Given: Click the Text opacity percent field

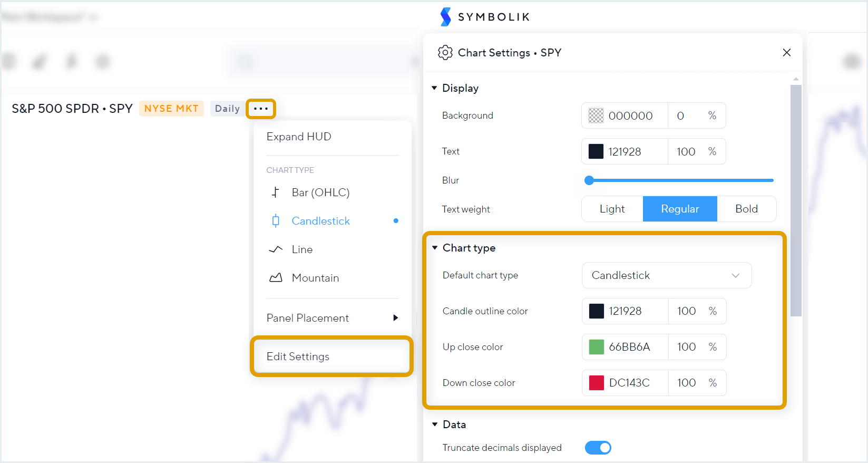Looking at the screenshot, I should coord(697,151).
